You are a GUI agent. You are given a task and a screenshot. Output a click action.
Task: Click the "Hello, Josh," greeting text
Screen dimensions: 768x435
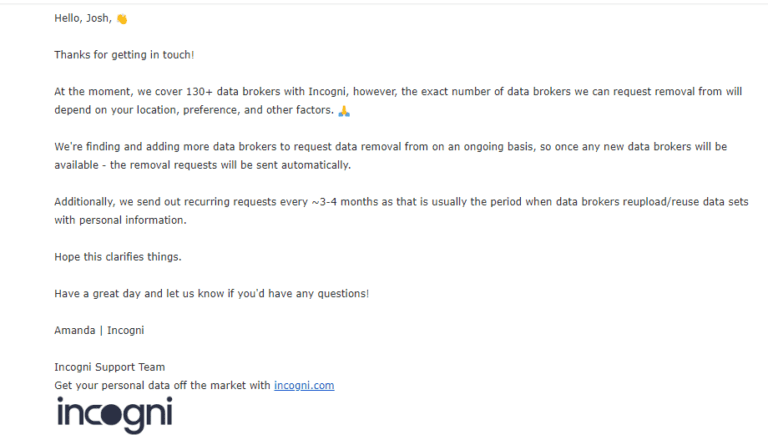click(x=83, y=18)
